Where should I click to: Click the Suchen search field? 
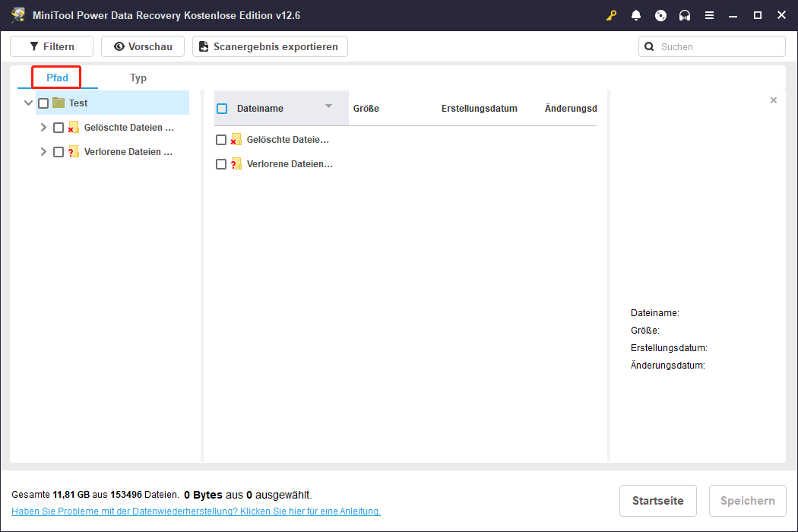(x=711, y=46)
